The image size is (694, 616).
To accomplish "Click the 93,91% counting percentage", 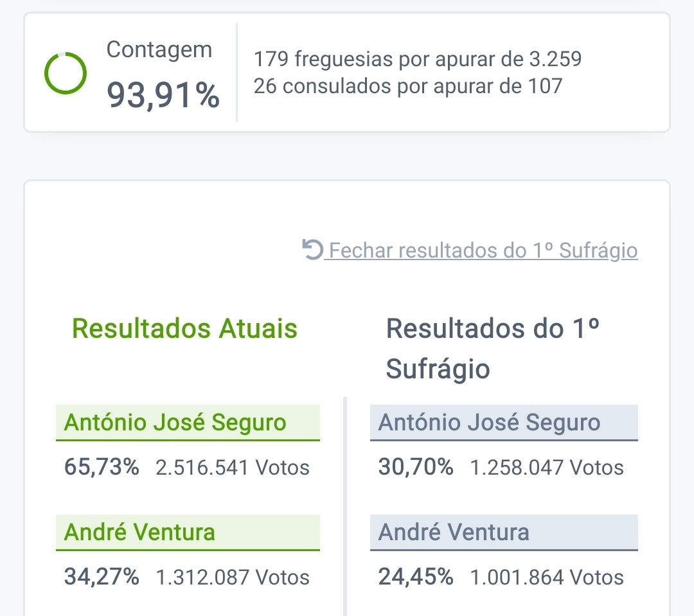I will (163, 96).
